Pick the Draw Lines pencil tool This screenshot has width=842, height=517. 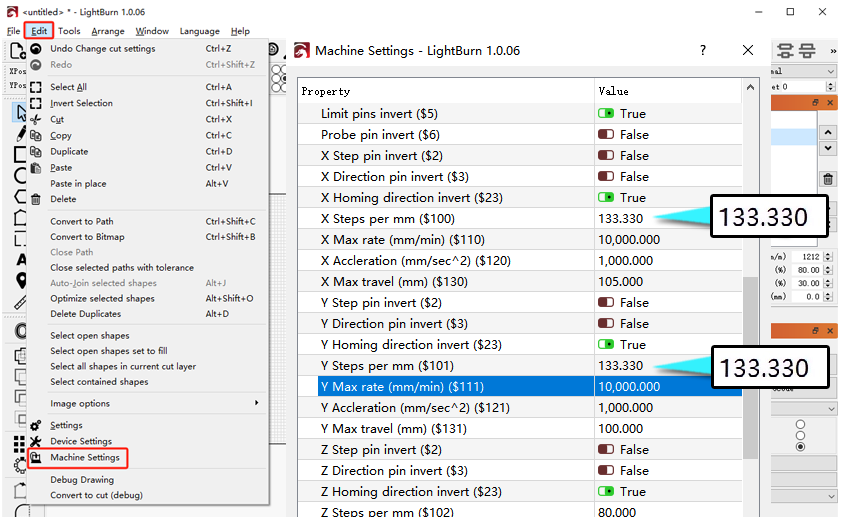coord(20,133)
